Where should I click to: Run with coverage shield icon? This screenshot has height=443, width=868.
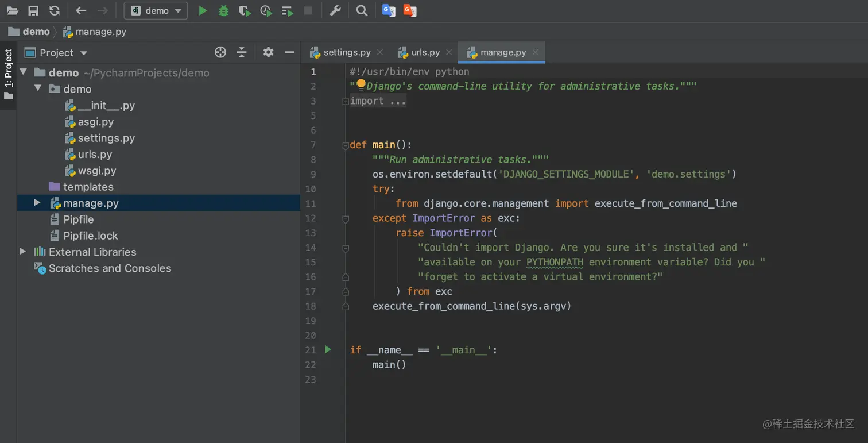click(245, 10)
